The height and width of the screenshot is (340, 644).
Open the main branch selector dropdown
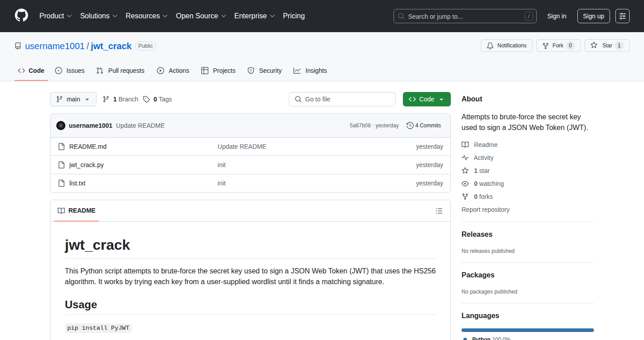(x=73, y=99)
